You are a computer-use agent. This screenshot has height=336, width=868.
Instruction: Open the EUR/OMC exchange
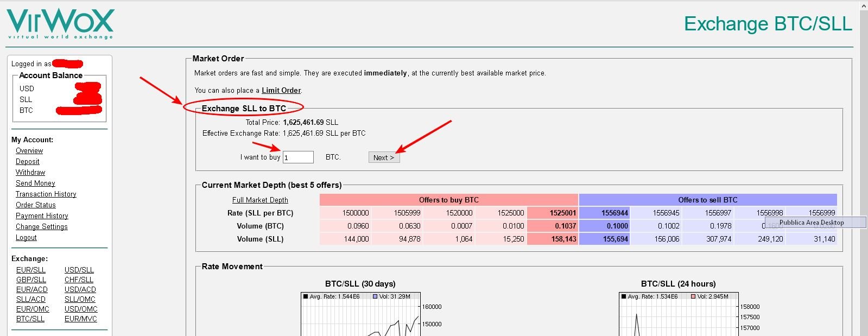pyautogui.click(x=33, y=309)
